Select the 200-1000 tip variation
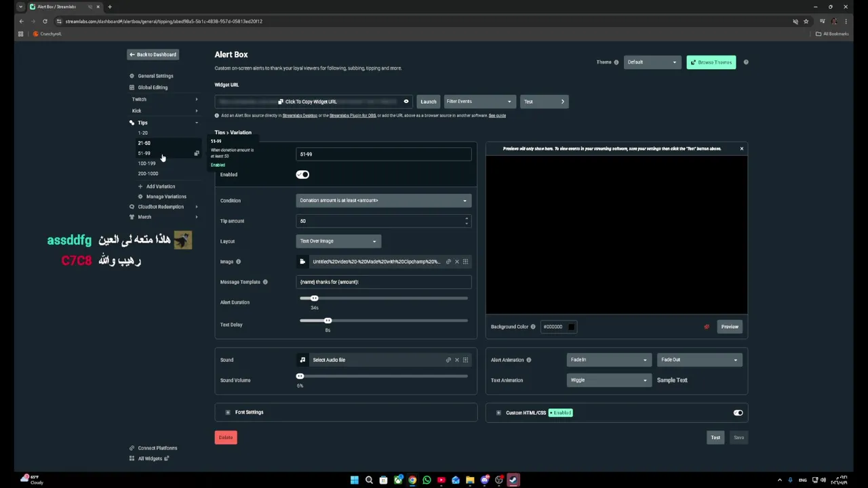 pyautogui.click(x=148, y=174)
